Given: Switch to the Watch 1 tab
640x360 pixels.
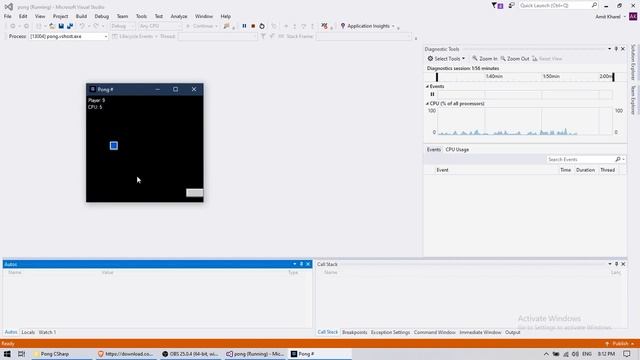Looking at the screenshot, I should tap(47, 332).
